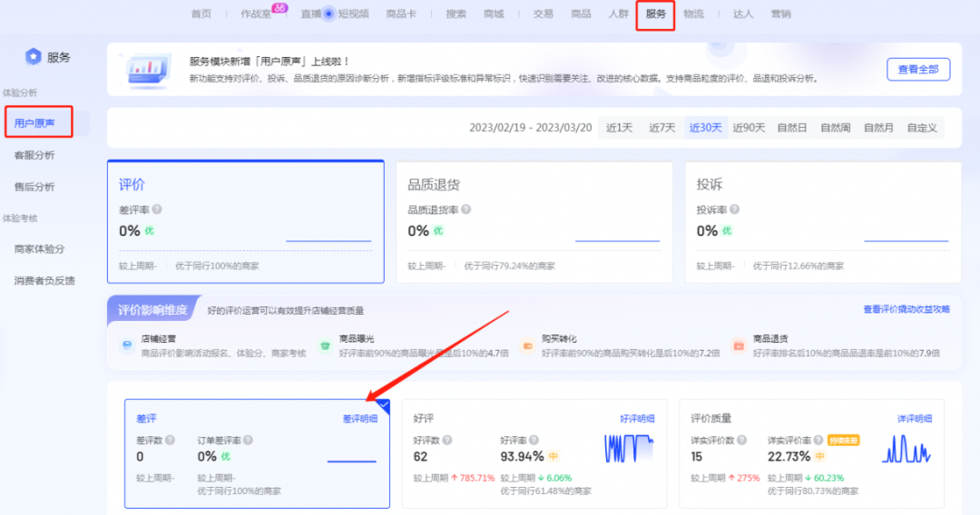Click the 优于同行79.24%的商家 text

(509, 266)
